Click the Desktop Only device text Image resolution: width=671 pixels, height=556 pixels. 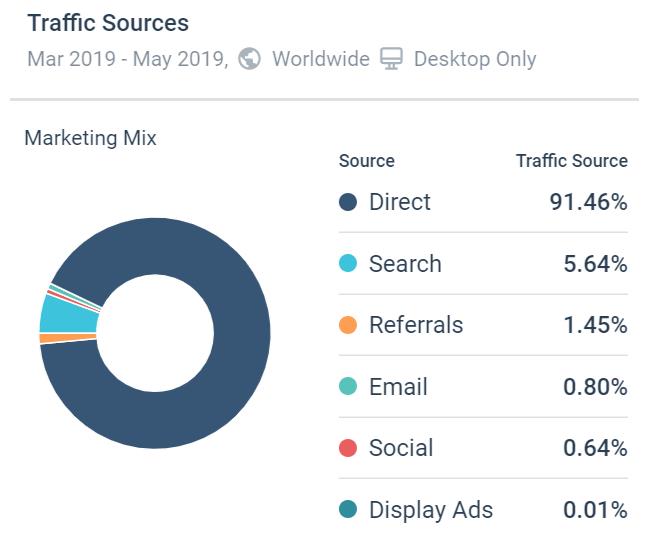(x=475, y=59)
